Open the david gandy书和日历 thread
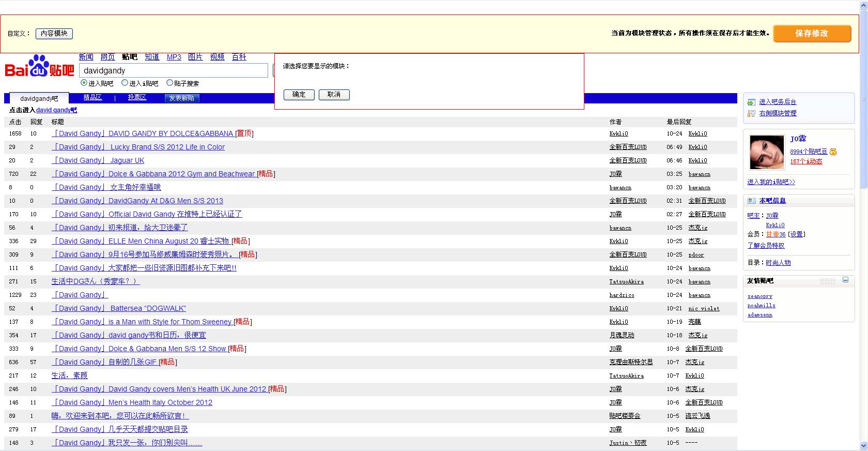This screenshot has width=868, height=451. click(x=129, y=335)
